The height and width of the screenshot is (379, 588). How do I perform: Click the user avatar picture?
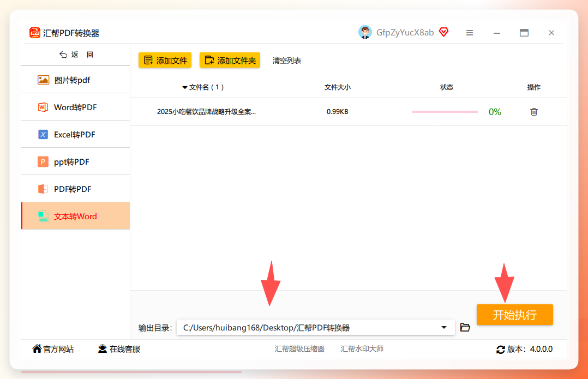click(365, 32)
